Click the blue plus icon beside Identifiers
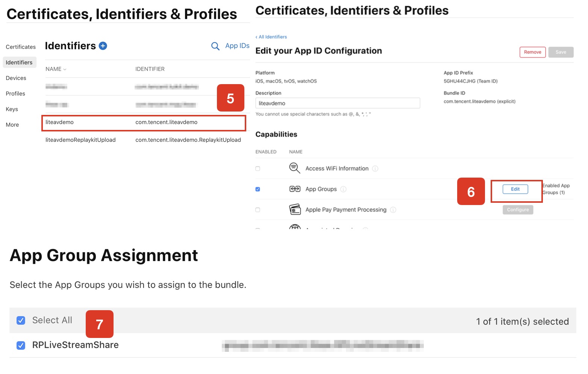The height and width of the screenshot is (374, 588). tap(103, 46)
